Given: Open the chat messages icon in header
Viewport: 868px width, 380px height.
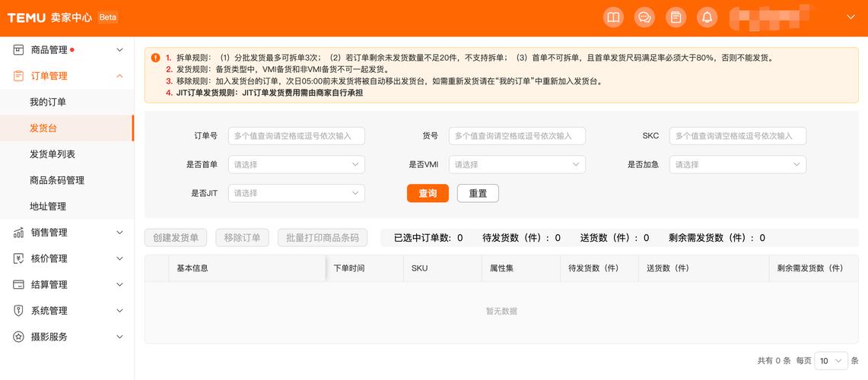Looking at the screenshot, I should point(644,17).
